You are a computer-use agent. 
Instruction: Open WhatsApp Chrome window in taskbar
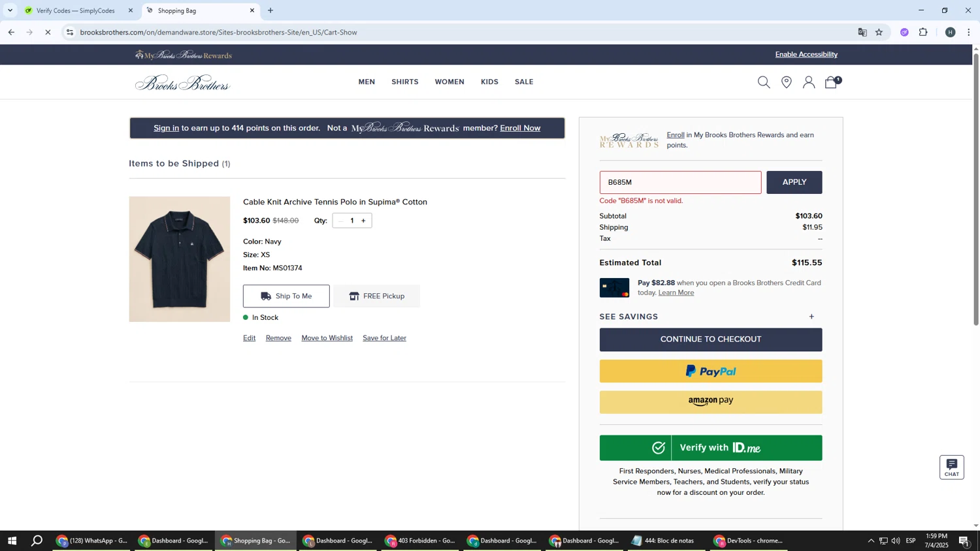[x=92, y=541]
